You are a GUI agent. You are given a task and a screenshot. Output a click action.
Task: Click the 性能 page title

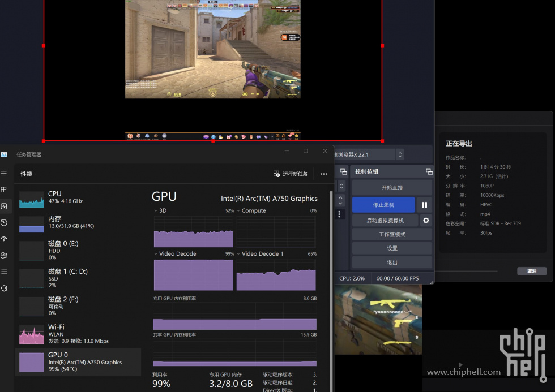pos(27,174)
